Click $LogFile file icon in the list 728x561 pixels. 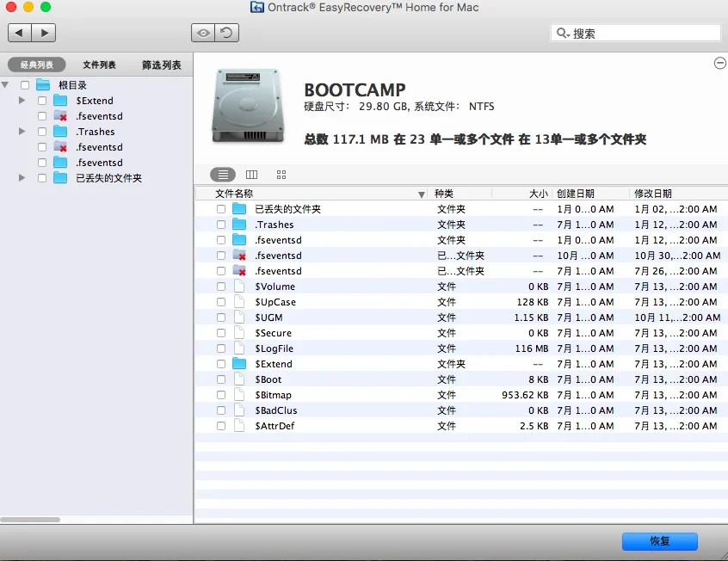click(239, 348)
